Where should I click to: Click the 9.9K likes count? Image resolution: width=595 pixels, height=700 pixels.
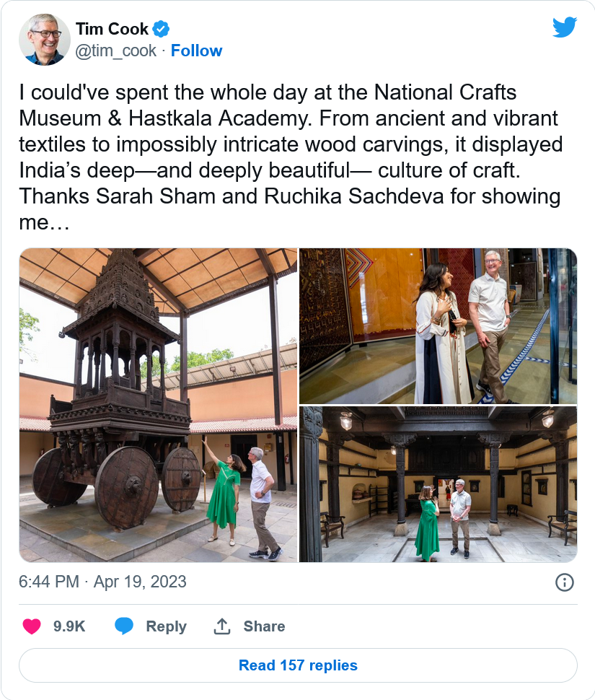tap(69, 626)
